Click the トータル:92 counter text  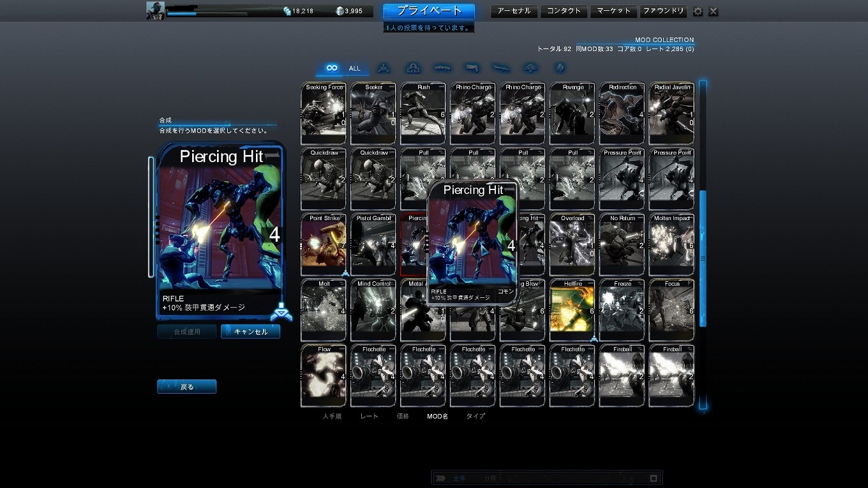click(554, 48)
